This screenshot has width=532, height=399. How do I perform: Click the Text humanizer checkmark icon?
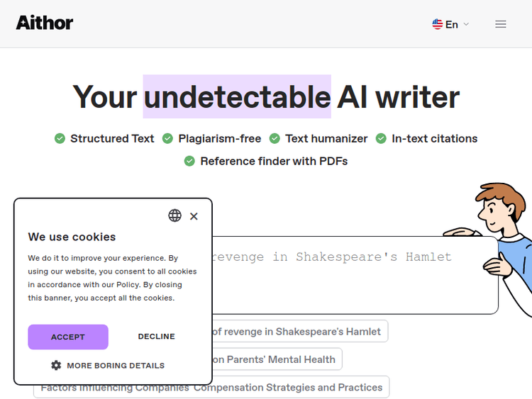coord(275,139)
